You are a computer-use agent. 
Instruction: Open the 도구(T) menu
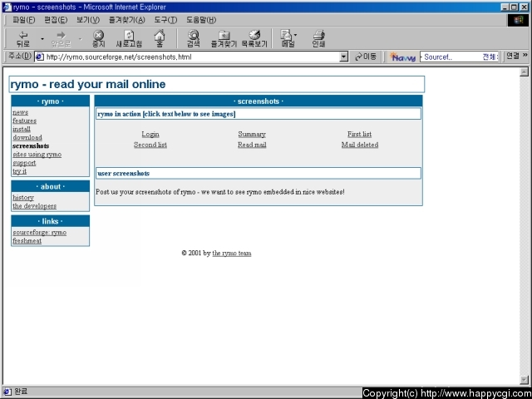click(165, 20)
